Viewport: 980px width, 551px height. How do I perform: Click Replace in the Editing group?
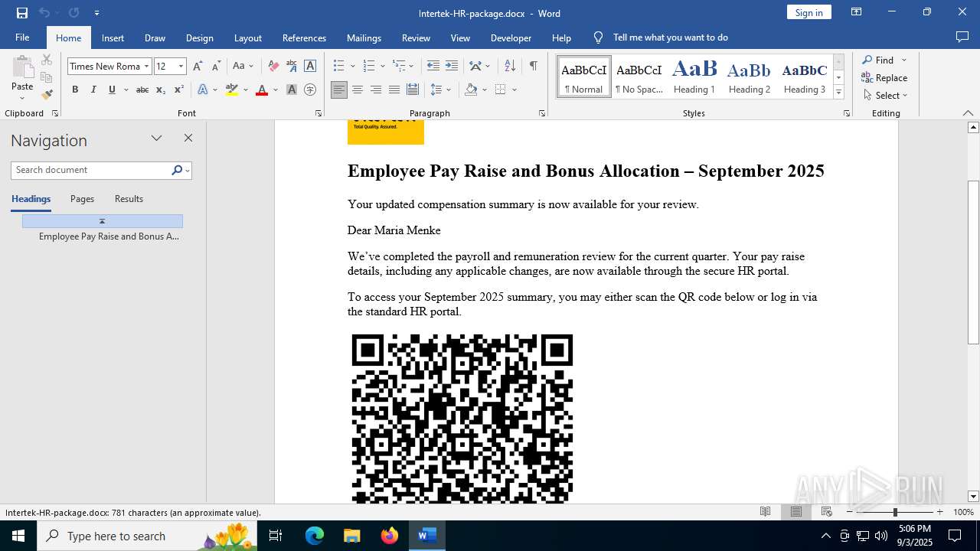(884, 77)
